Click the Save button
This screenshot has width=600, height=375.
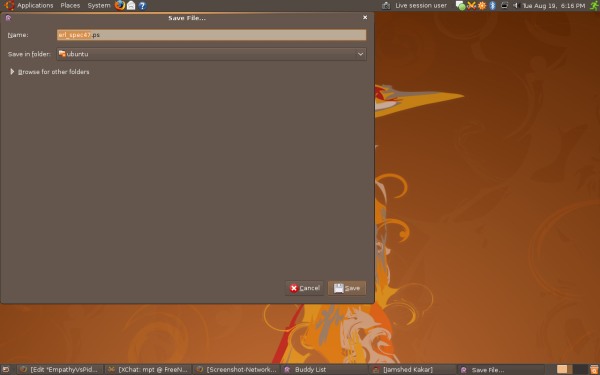(347, 288)
